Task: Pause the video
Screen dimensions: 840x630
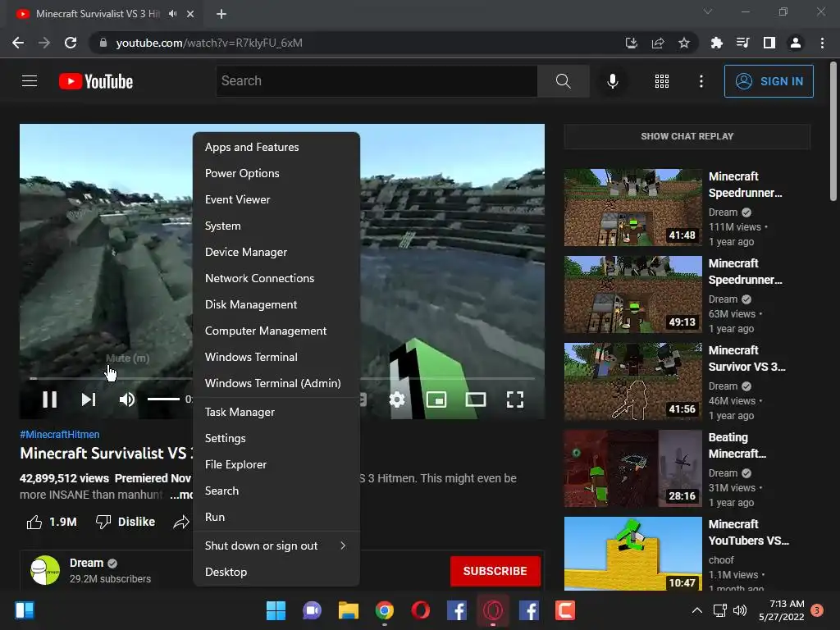Action: (x=50, y=399)
